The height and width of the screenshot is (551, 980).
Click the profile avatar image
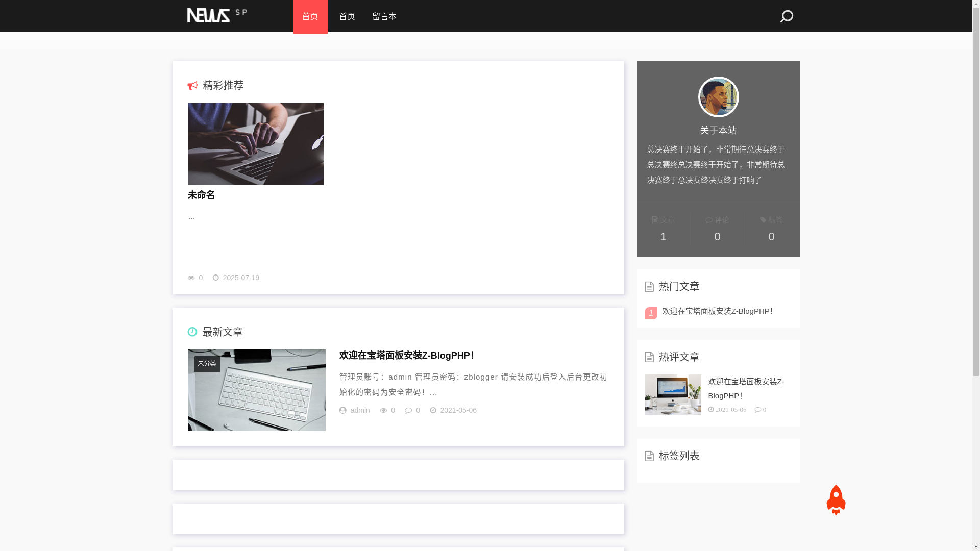(719, 97)
